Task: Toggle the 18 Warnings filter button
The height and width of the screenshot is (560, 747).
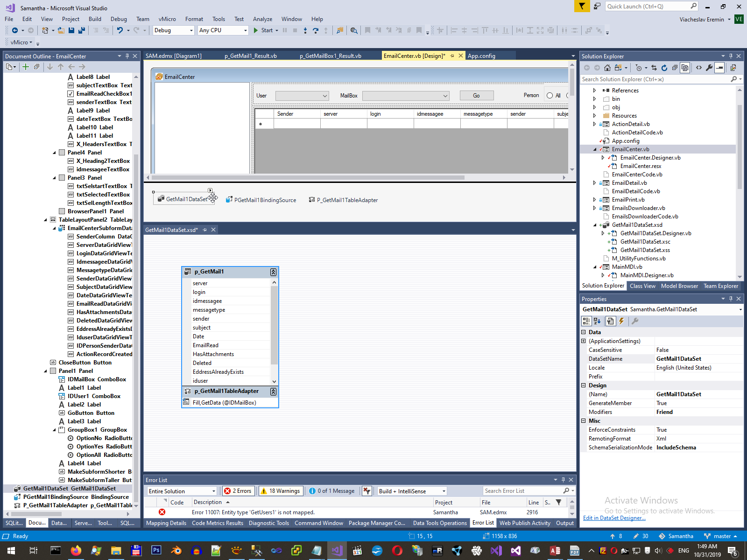Action: [281, 491]
